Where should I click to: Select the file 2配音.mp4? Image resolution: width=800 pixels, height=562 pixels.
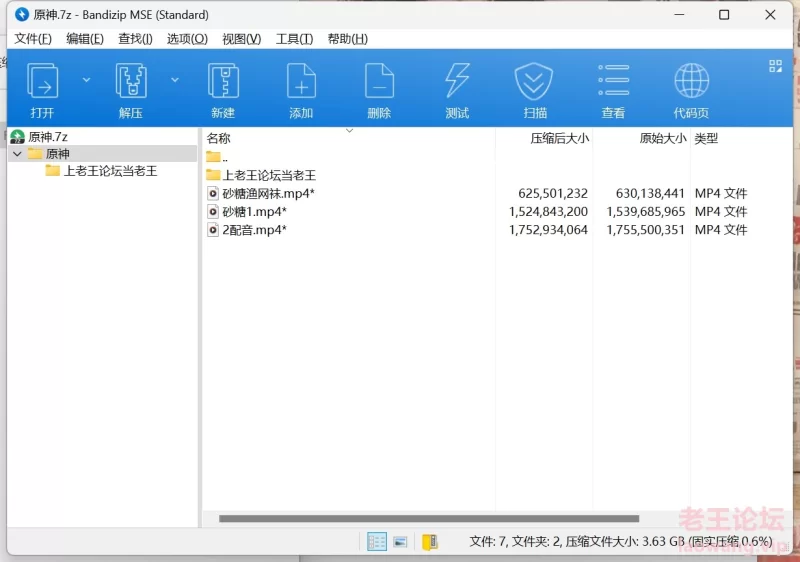[x=255, y=230]
